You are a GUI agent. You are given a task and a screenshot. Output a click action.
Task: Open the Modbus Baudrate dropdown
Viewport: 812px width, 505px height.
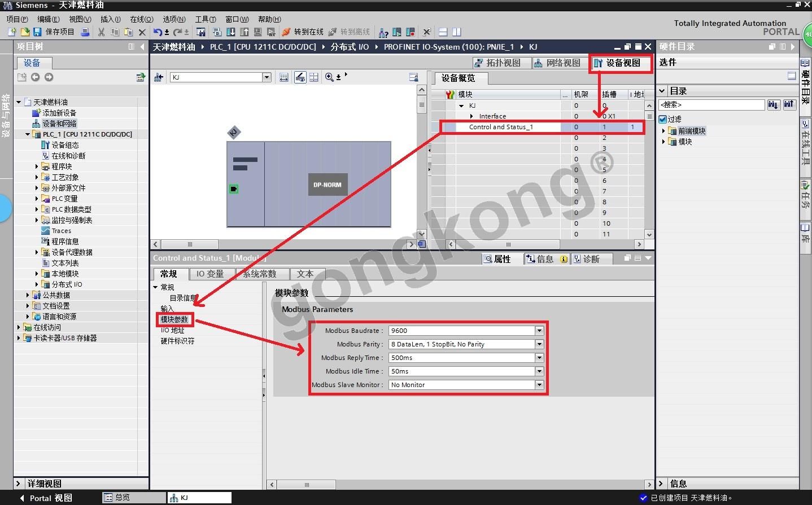click(539, 331)
